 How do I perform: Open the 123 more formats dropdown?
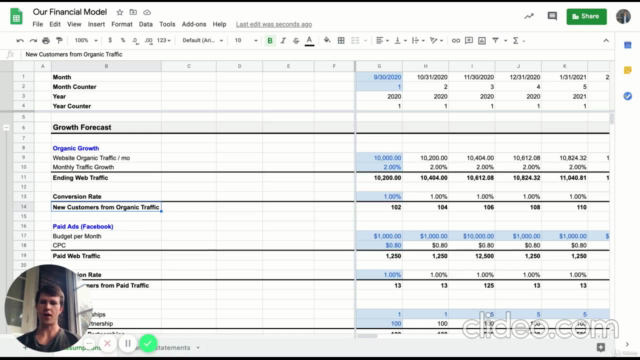[164, 40]
